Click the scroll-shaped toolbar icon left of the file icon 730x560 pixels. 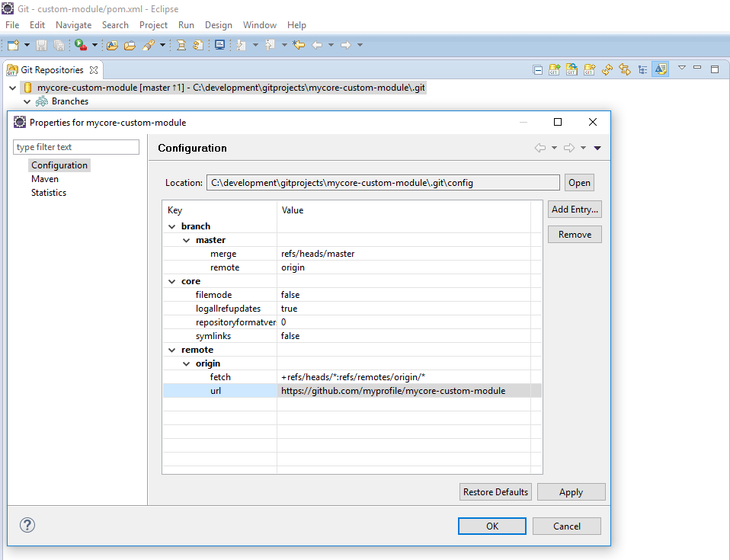coord(181,45)
